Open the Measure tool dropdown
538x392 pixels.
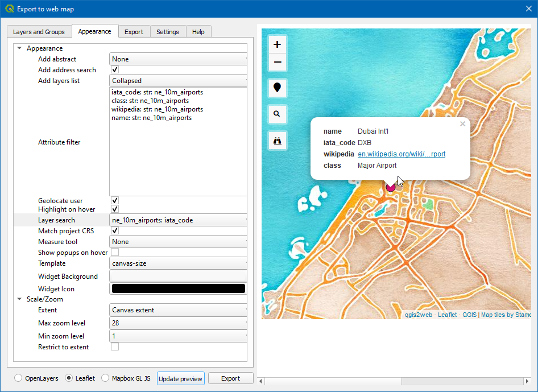point(178,242)
